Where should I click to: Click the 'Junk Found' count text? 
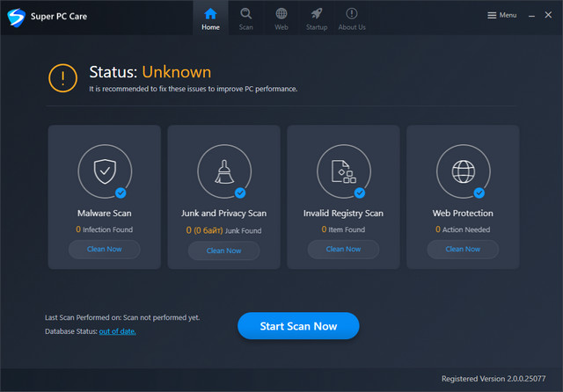(223, 230)
